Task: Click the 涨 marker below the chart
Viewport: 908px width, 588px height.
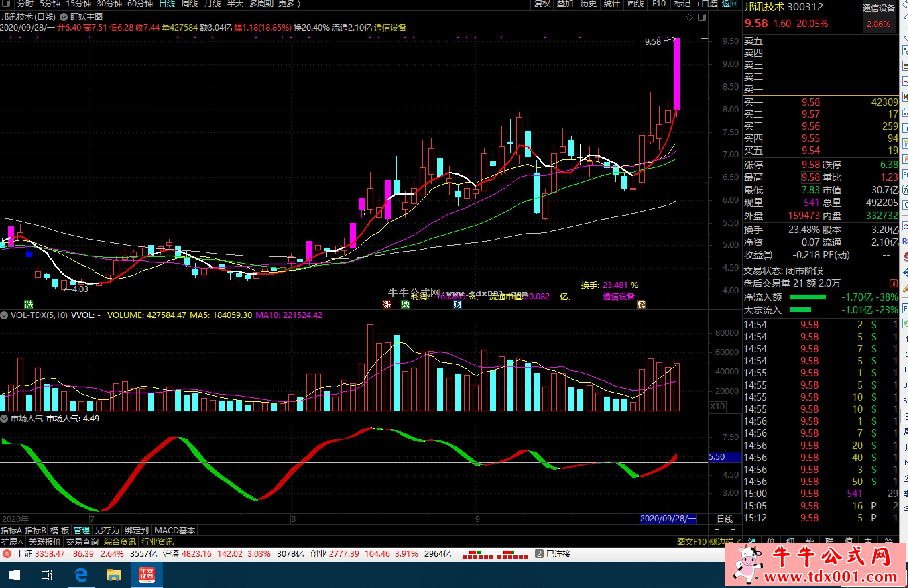Action: 387,304
